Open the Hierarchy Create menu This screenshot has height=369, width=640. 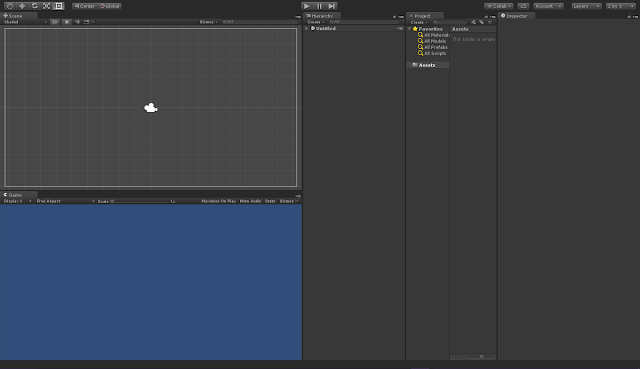(316, 22)
